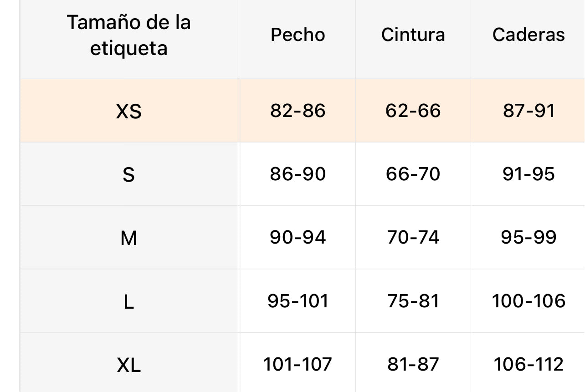Select the L hips value 100-106
This screenshot has height=392, width=585.
click(x=529, y=301)
